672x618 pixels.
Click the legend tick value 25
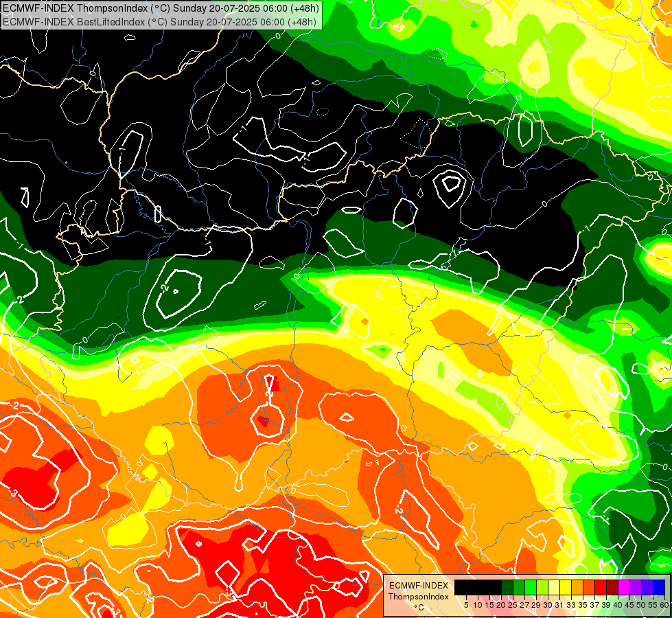513,605
